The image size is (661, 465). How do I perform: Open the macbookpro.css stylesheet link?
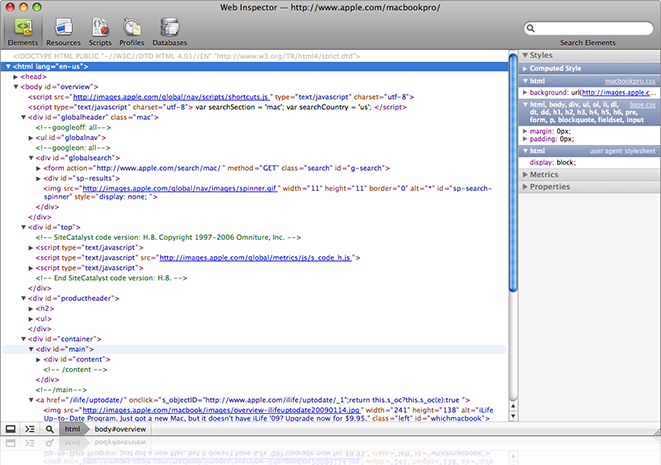click(628, 79)
